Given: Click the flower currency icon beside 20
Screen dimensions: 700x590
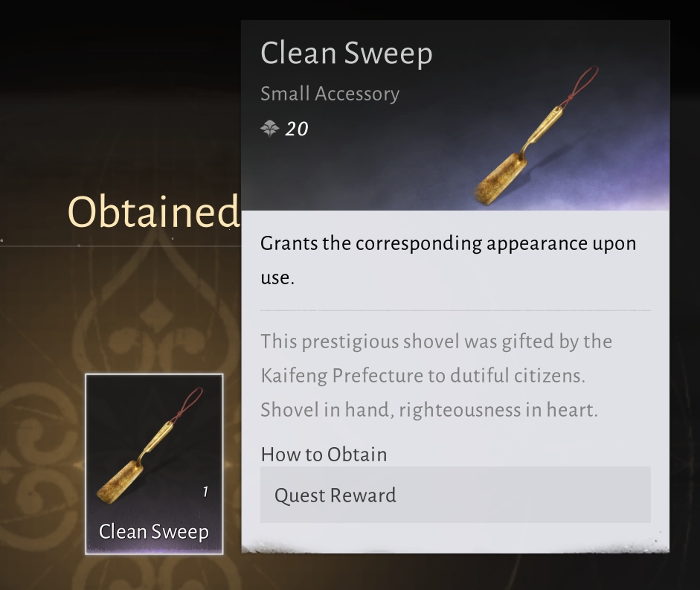Looking at the screenshot, I should 269,129.
